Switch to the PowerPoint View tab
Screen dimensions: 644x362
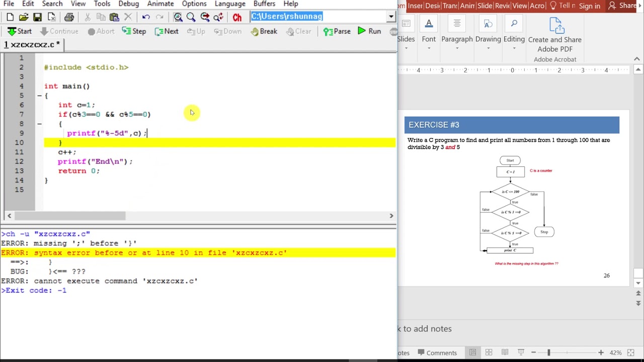pos(520,6)
